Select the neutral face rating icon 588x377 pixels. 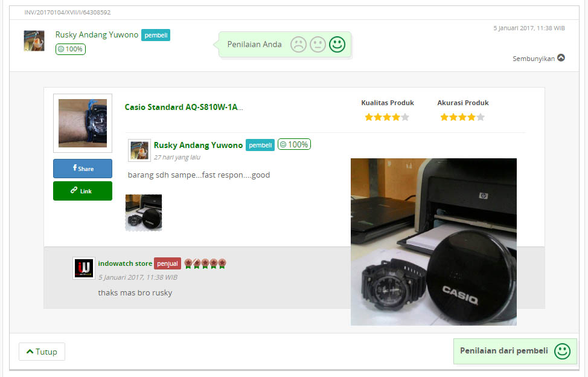click(x=318, y=45)
